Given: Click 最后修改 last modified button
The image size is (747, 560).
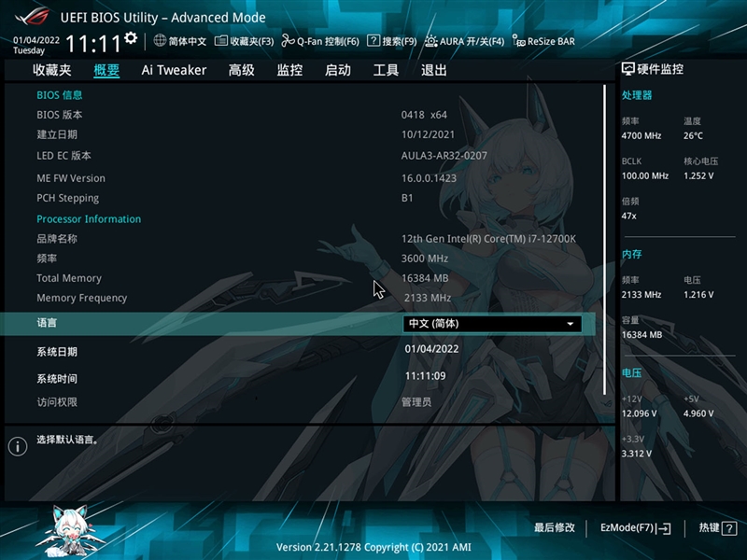Looking at the screenshot, I should [x=555, y=528].
